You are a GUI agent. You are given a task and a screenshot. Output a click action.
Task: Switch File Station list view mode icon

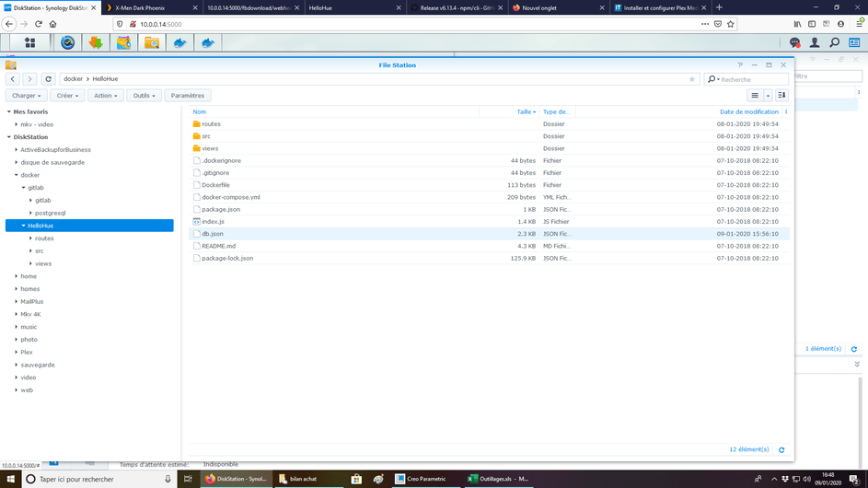(755, 95)
